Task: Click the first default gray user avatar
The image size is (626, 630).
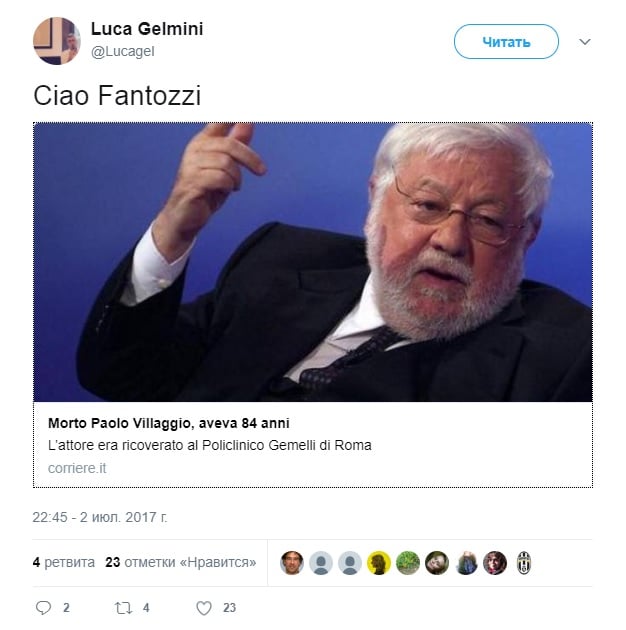Action: pyautogui.click(x=321, y=562)
